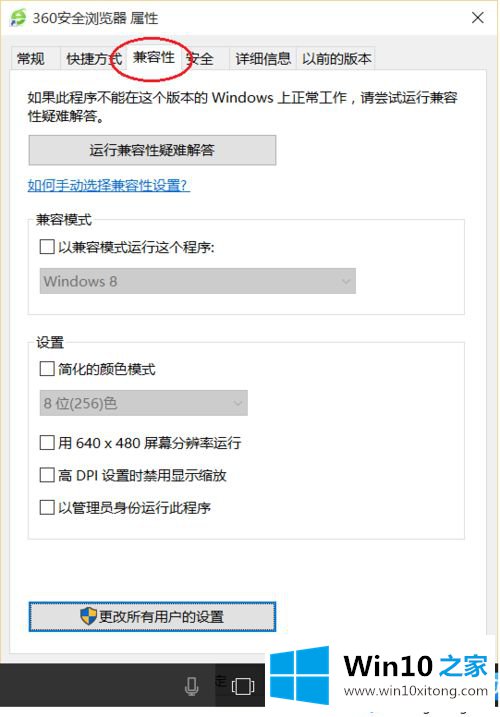Click the microphone icon in taskbar
This screenshot has height=717, width=500.
pos(192,686)
